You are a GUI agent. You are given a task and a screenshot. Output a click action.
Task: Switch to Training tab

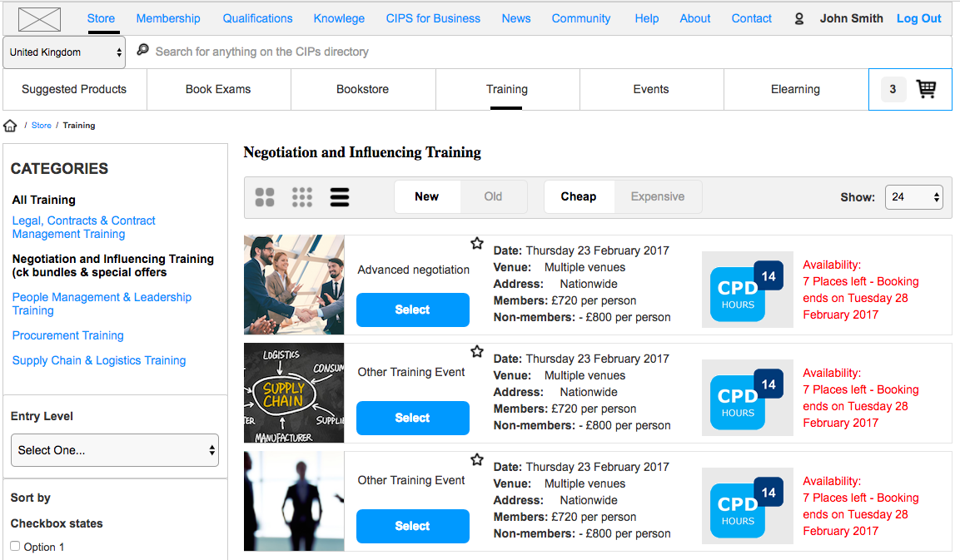[x=507, y=89]
